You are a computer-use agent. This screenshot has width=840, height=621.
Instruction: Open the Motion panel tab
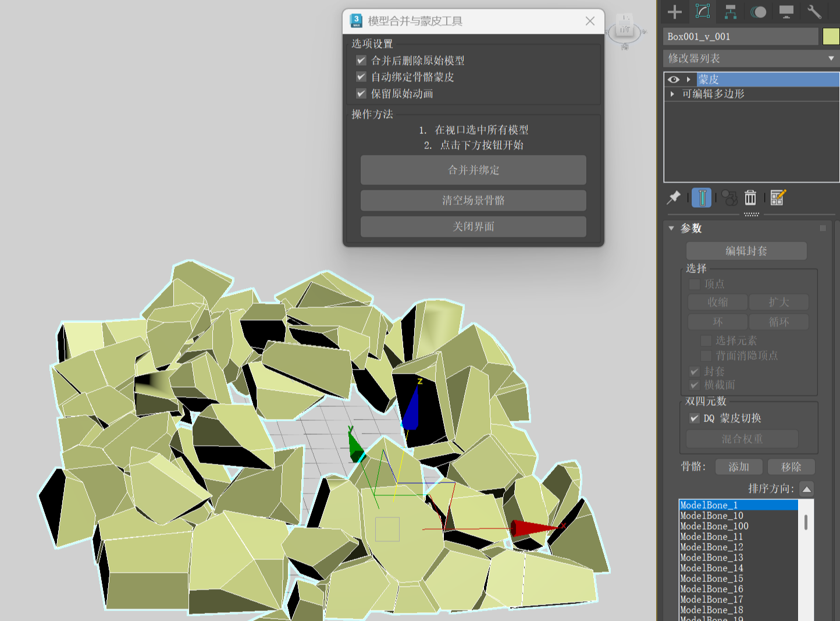click(x=759, y=12)
